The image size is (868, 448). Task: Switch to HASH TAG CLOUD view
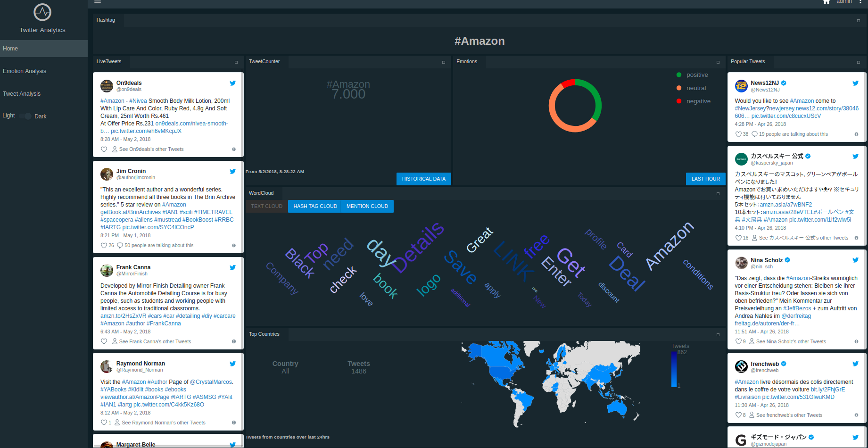[x=315, y=206]
